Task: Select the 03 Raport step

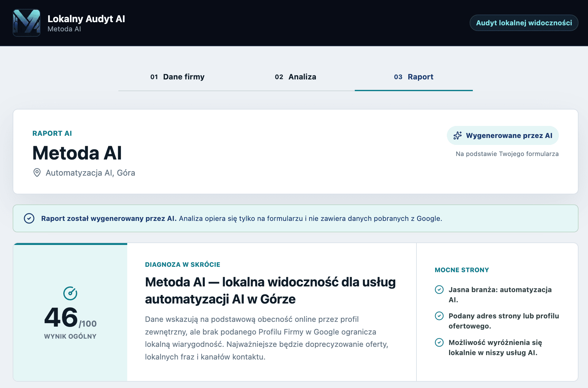Action: point(414,77)
